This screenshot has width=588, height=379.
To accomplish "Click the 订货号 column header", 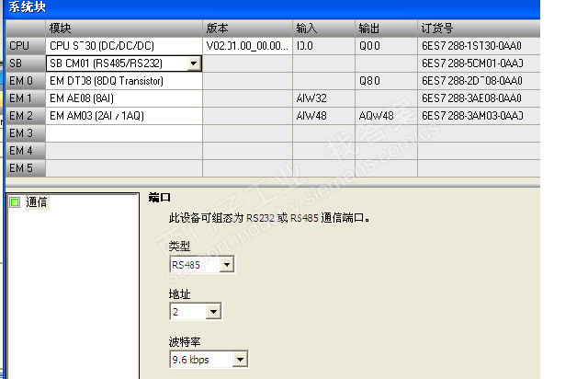I will coord(479,29).
